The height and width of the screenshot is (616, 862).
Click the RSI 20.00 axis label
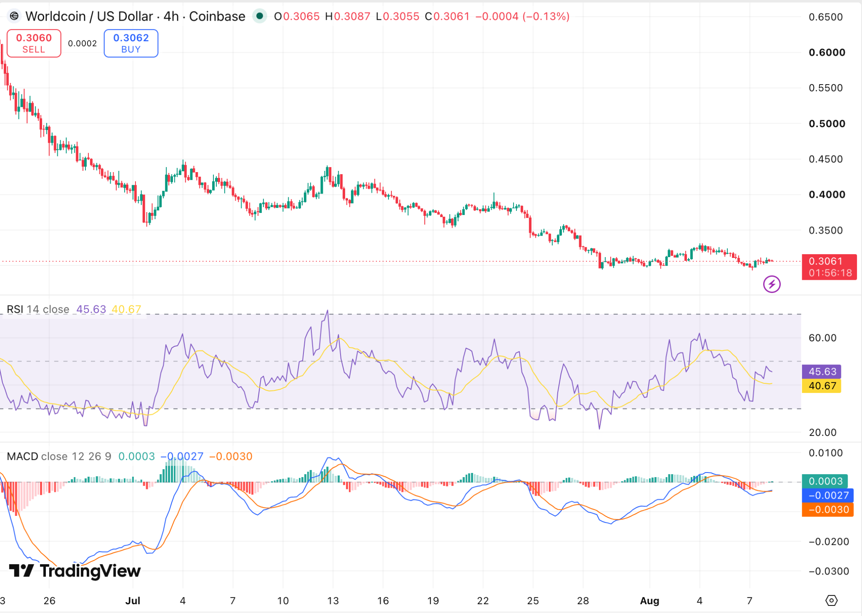822,433
